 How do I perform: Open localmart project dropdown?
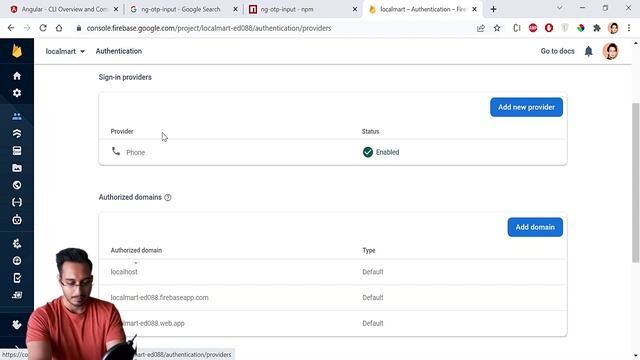click(65, 51)
